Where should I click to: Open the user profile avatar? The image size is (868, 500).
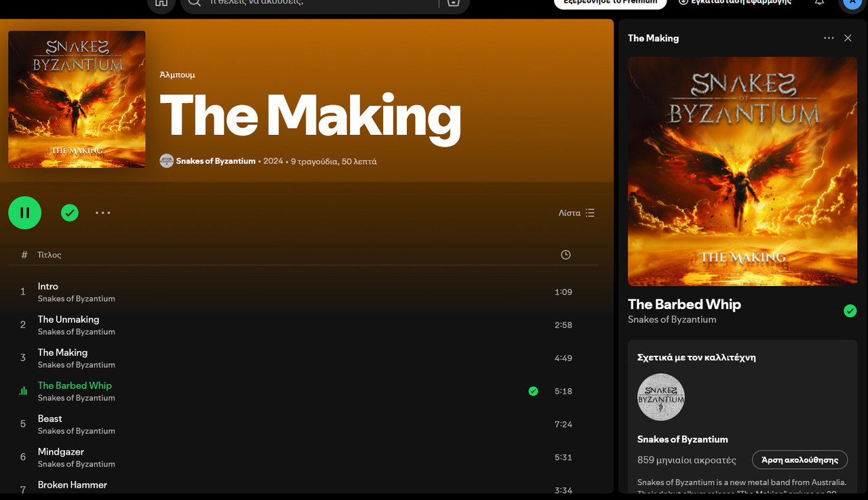852,3
